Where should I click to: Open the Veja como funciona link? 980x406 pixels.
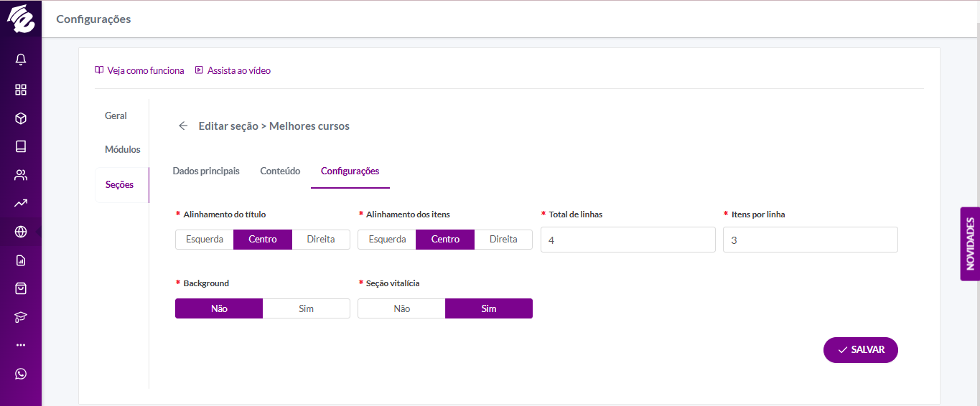[x=139, y=70]
